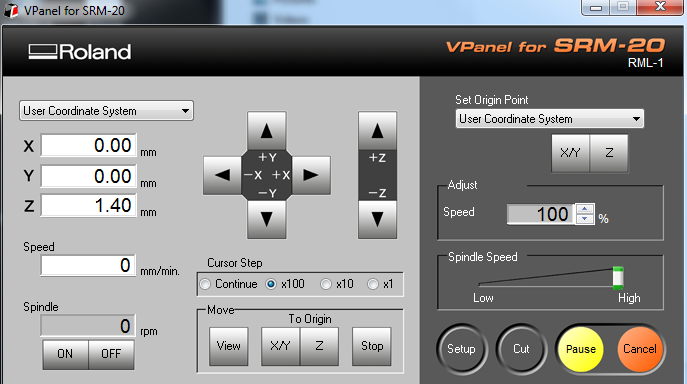Stop the movement

tap(372, 346)
